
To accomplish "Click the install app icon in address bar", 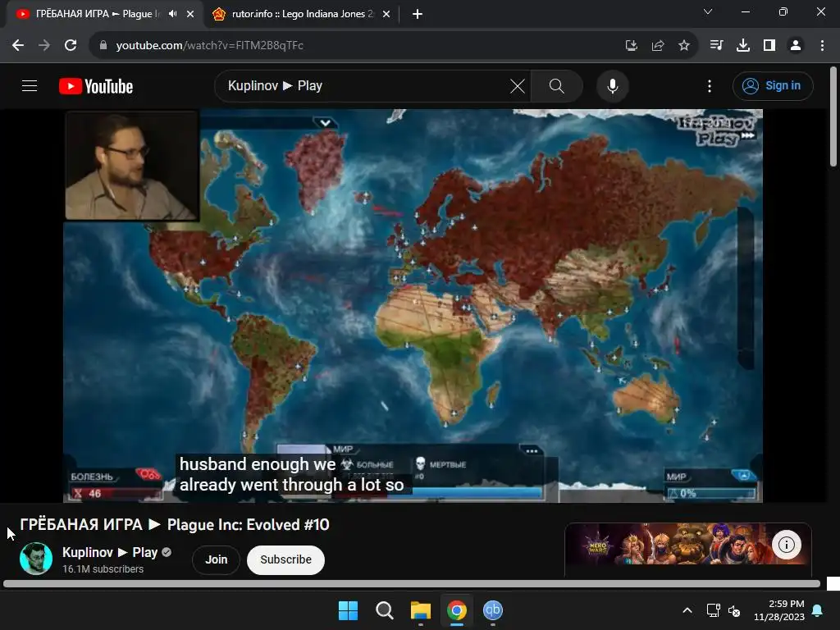I will (x=631, y=46).
